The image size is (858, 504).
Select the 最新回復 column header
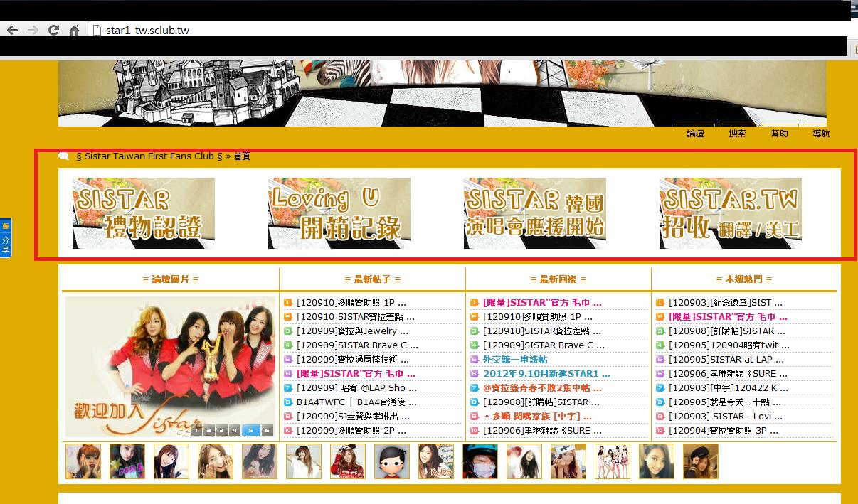click(x=558, y=279)
